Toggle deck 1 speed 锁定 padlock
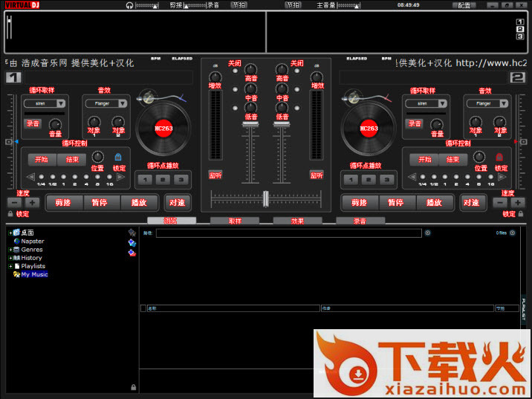 coord(10,214)
